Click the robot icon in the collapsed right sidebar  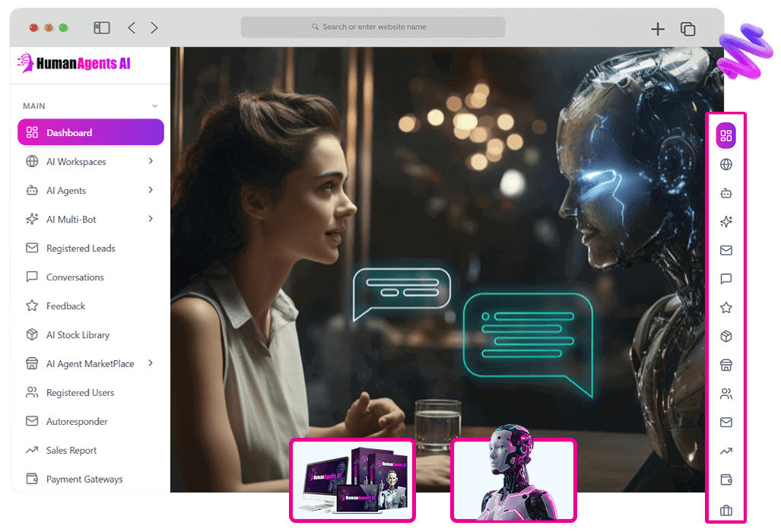pos(725,193)
